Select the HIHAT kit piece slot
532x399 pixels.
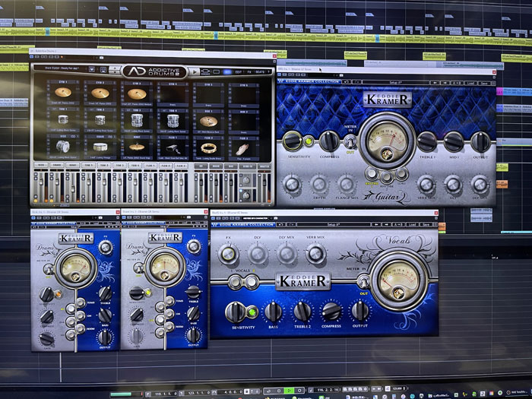137,147
